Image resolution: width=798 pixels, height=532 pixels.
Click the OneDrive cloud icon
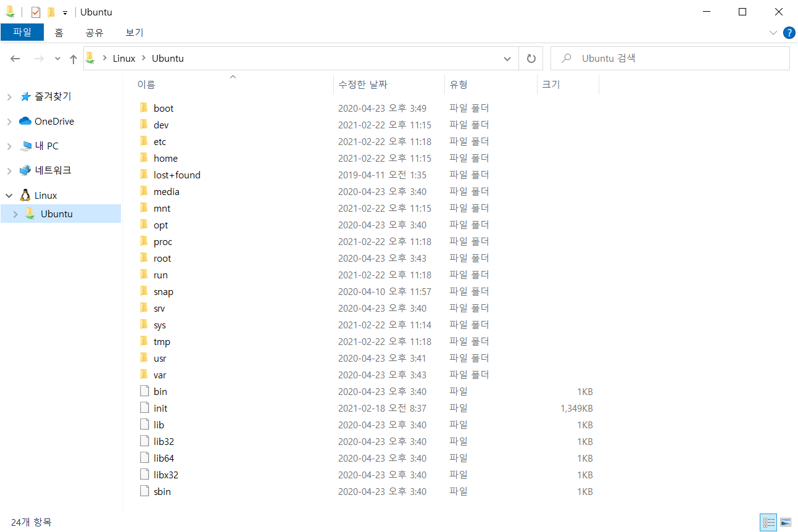click(x=25, y=121)
